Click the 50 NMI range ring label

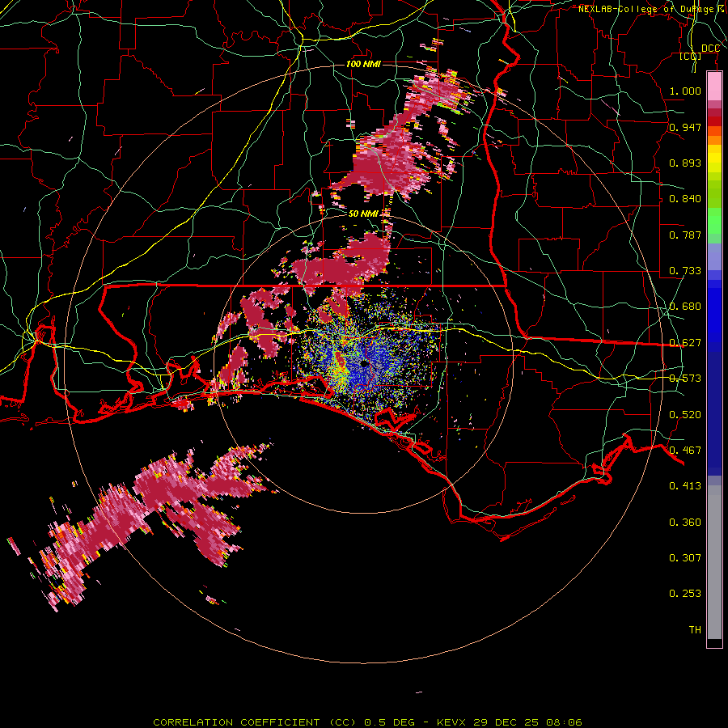tap(363, 214)
